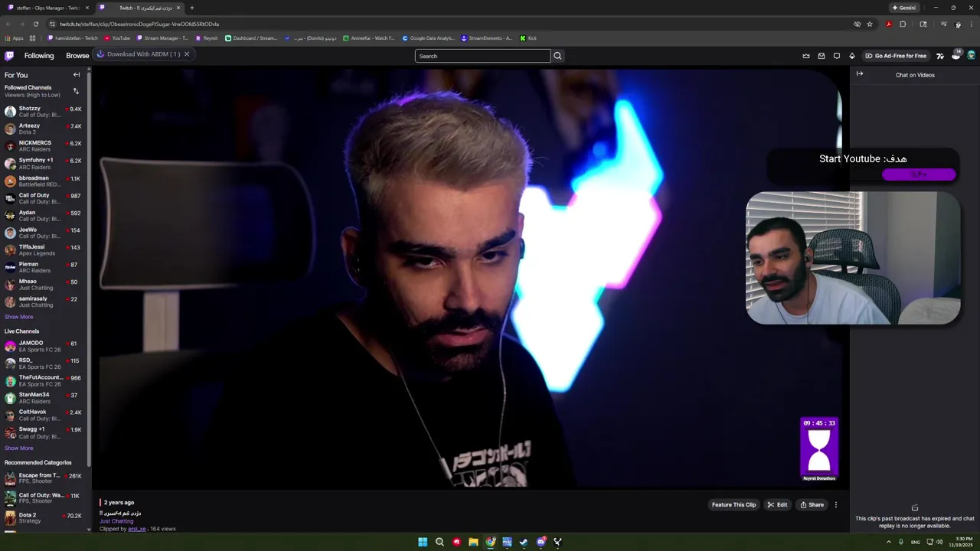This screenshot has width=980, height=551.
Task: Open Shotzzy channel in sidebar
Action: [44, 112]
